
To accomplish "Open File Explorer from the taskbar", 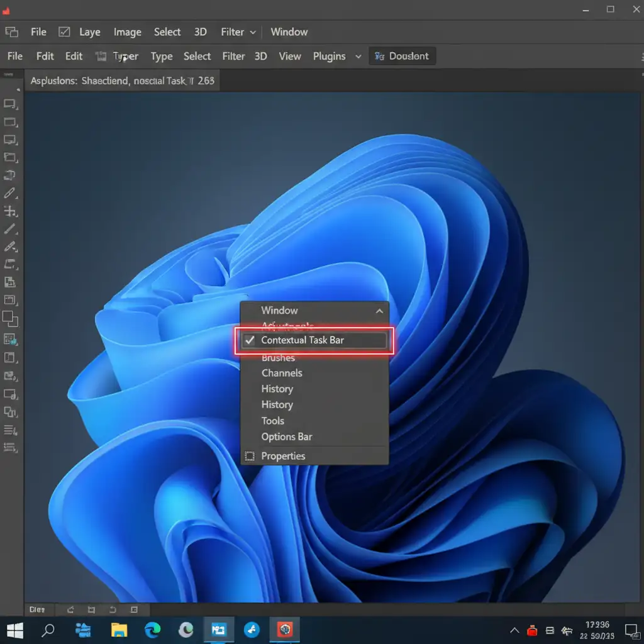I will [x=119, y=630].
